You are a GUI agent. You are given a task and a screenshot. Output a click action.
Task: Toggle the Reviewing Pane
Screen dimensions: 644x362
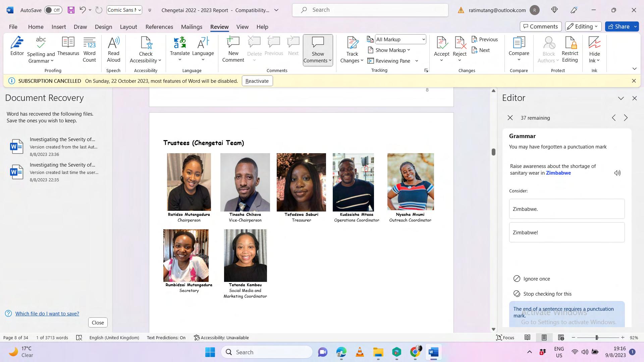click(x=389, y=61)
